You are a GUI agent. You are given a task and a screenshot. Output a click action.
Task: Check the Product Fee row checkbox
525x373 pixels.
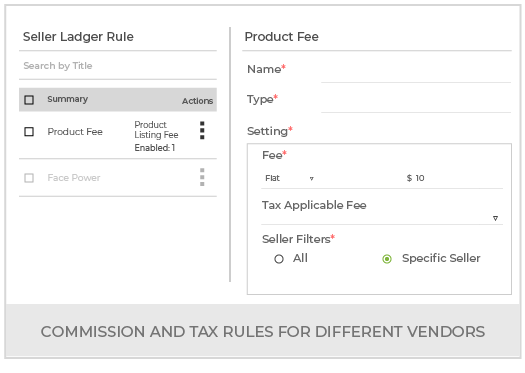pos(29,132)
